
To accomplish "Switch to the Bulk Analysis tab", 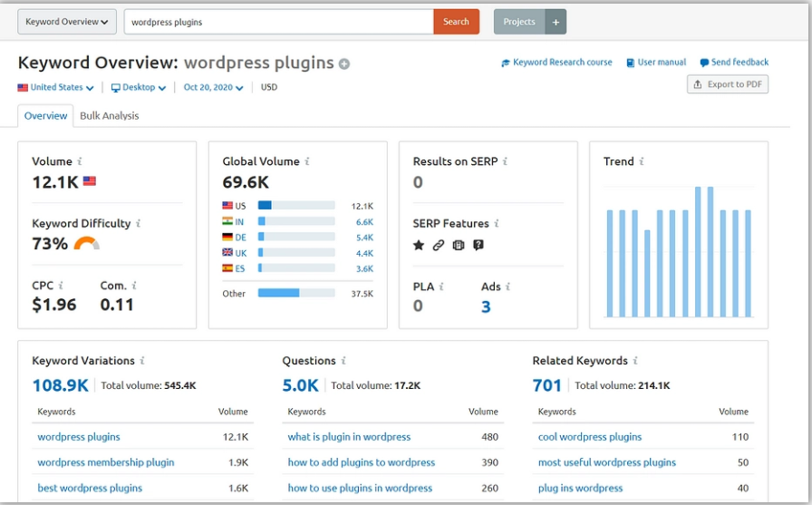I will 110,115.
